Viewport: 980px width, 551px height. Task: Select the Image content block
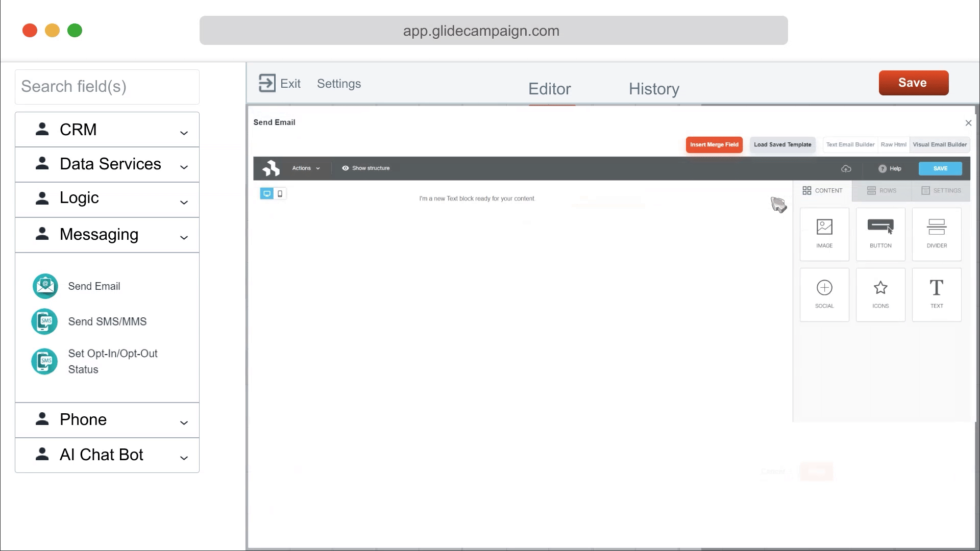tap(824, 234)
